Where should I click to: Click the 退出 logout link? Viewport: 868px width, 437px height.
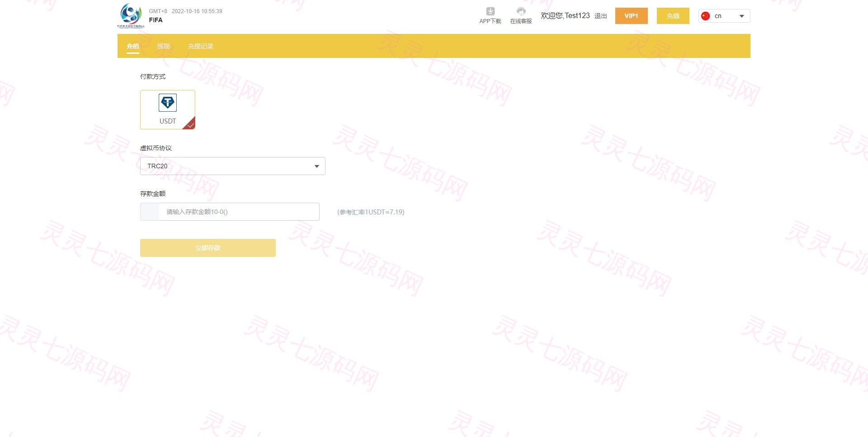(x=600, y=16)
